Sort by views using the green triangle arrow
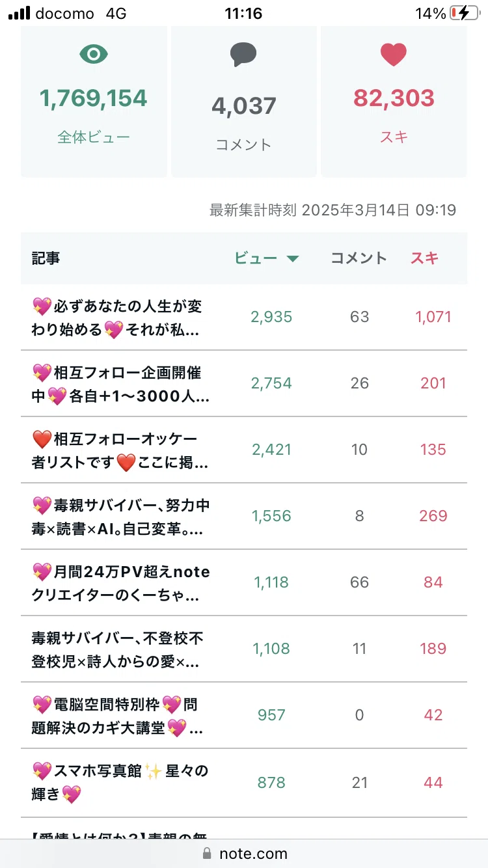This screenshot has width=488, height=868. click(x=293, y=259)
